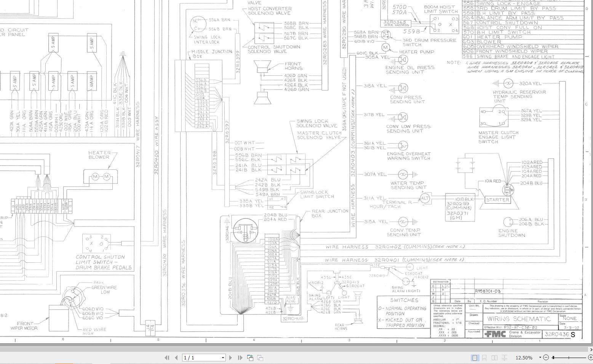Switch to two-page facing view
This screenshot has height=364, width=593.
pos(494,358)
